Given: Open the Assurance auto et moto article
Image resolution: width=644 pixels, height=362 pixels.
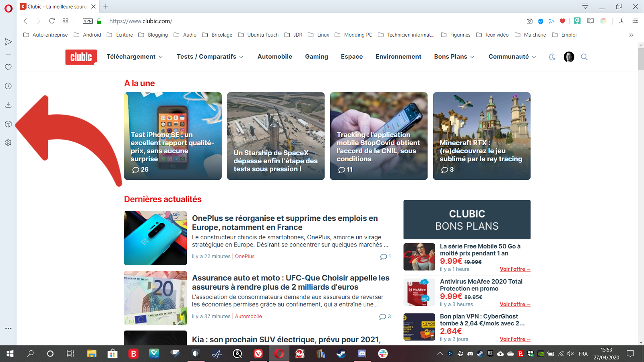Looking at the screenshot, I should click(291, 282).
